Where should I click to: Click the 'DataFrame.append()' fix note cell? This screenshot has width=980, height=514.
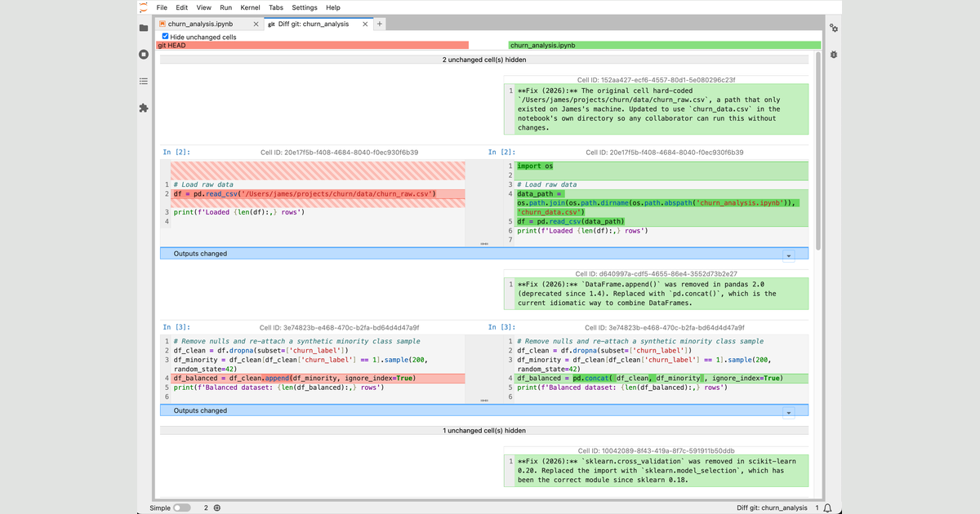tap(656, 294)
